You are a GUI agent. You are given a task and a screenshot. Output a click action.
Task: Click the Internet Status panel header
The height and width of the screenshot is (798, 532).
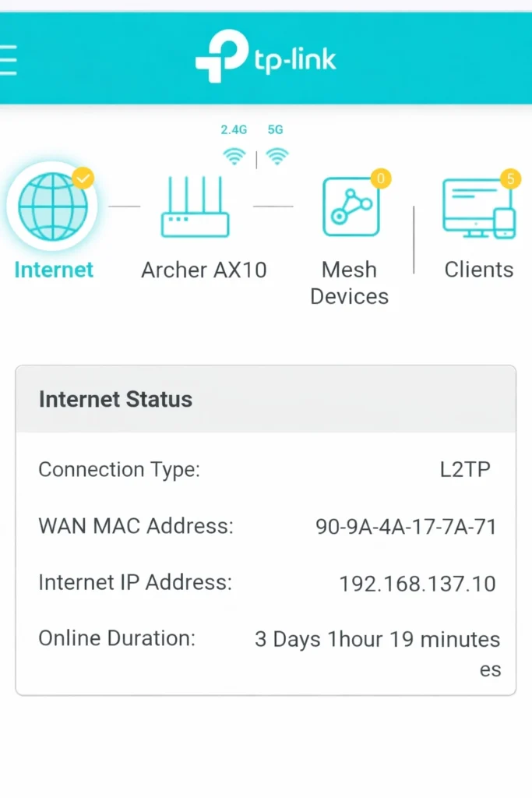266,399
